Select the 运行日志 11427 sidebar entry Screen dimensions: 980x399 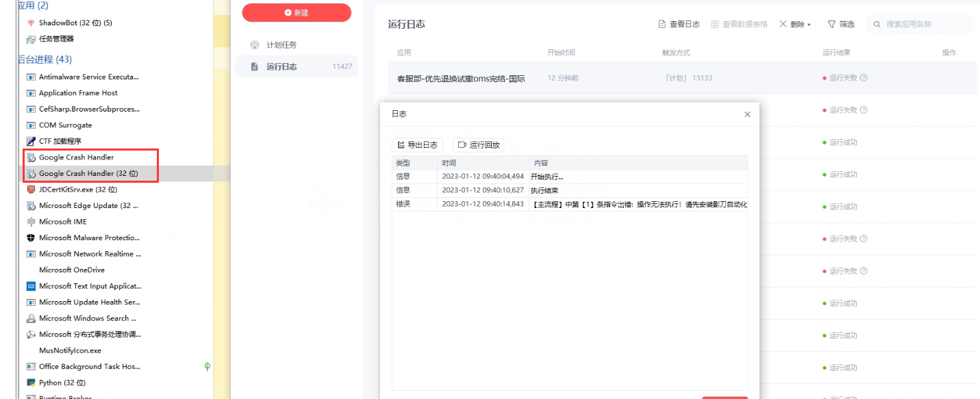coord(296,66)
